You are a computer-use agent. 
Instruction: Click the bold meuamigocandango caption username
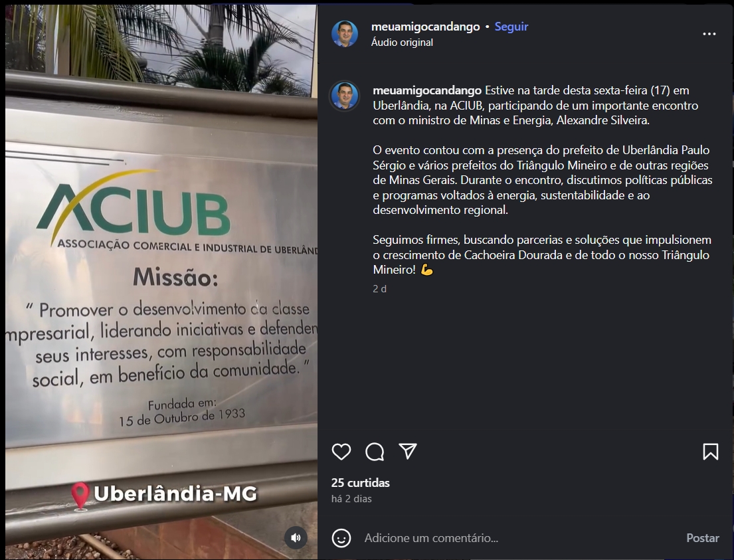tap(427, 90)
